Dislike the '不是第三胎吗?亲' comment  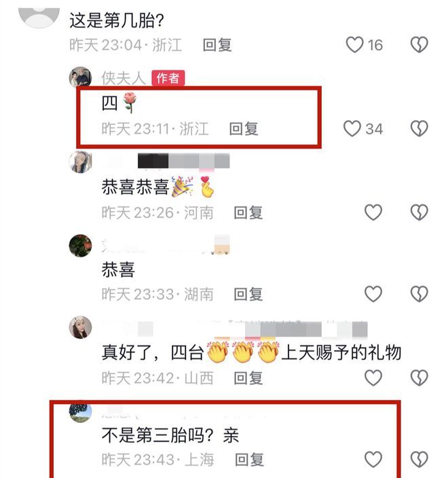[x=419, y=460]
